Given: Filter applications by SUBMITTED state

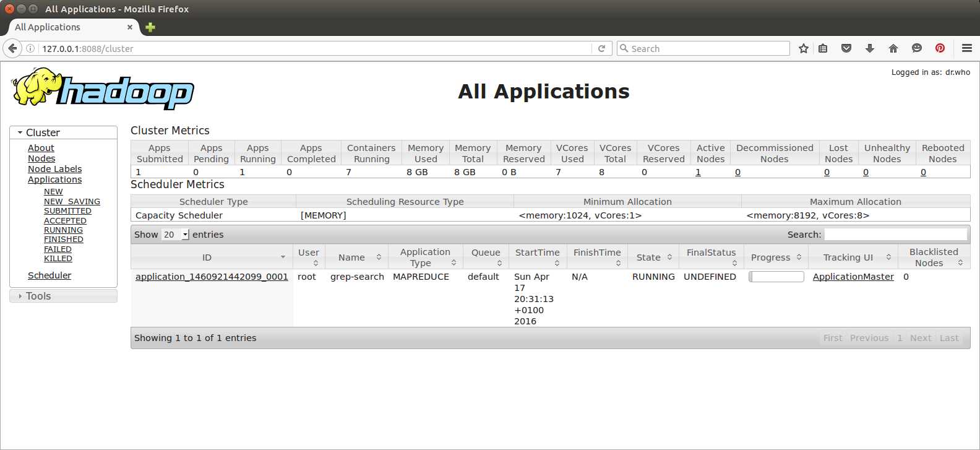Looking at the screenshot, I should pos(67,211).
